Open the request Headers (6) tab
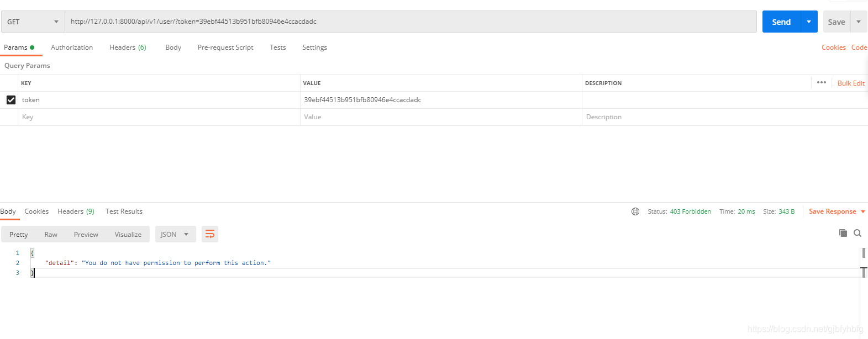The image size is (868, 339). coord(128,47)
